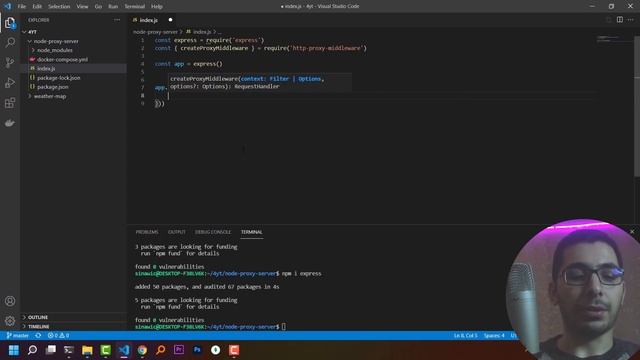Viewport: 640px width, 360px height.
Task: Open package.json file
Action: click(x=53, y=87)
